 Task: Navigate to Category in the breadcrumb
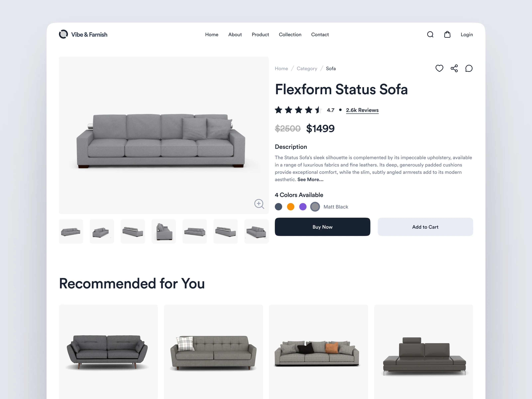click(x=307, y=68)
